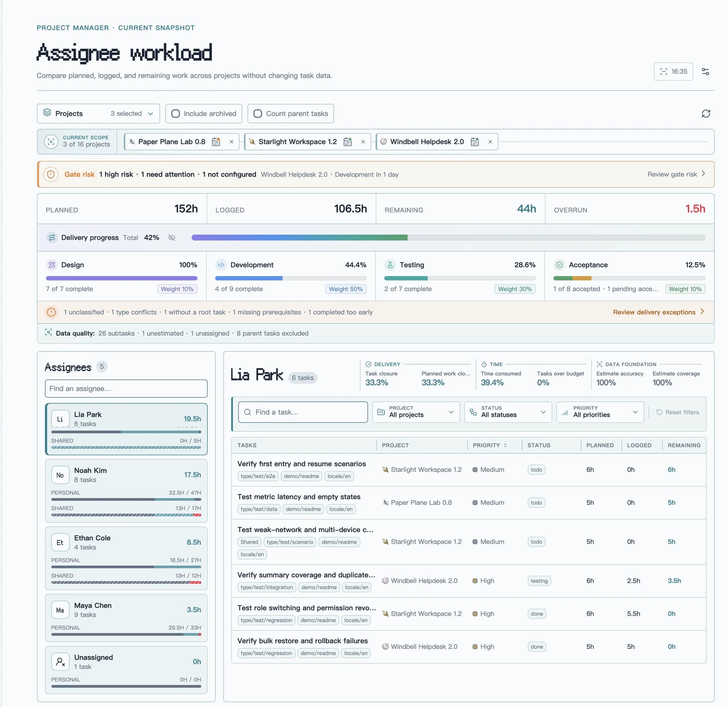The image size is (728, 707).
Task: Open the Status All statuses filter dropdown
Action: click(508, 411)
